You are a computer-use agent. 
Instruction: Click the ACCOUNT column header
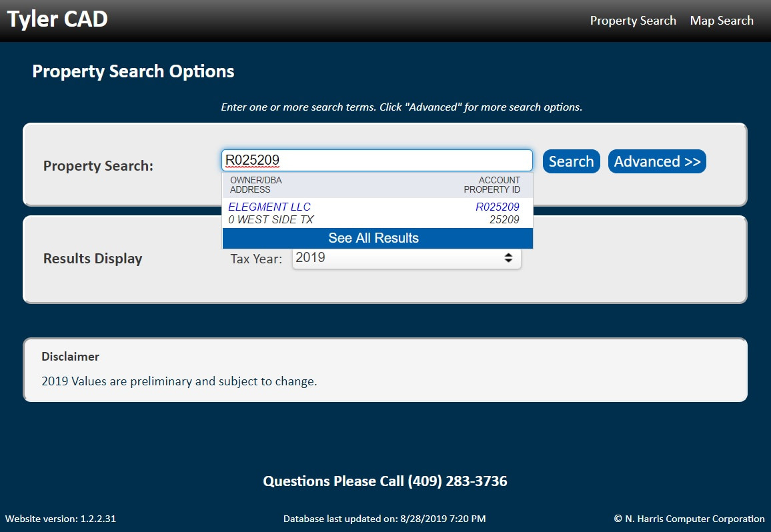[499, 180]
